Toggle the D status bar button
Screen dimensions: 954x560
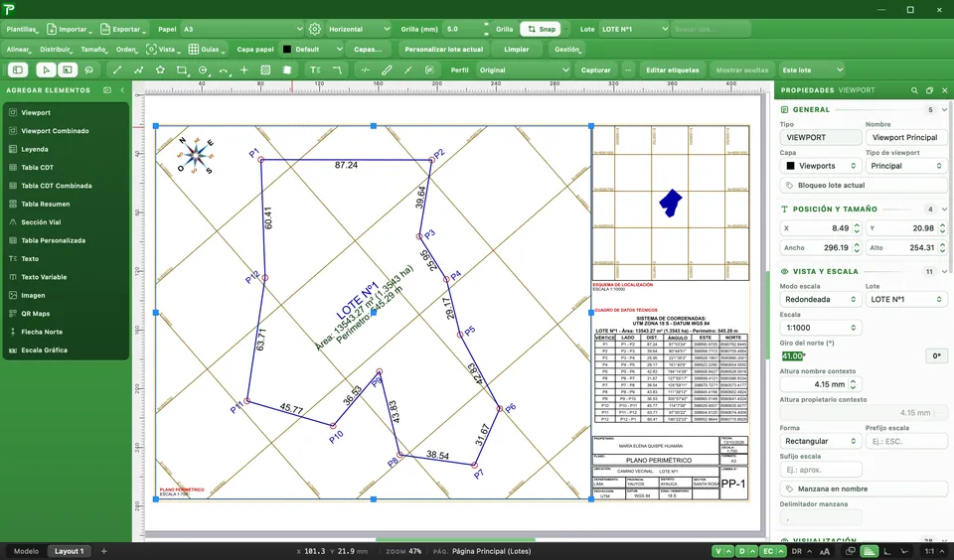741,551
